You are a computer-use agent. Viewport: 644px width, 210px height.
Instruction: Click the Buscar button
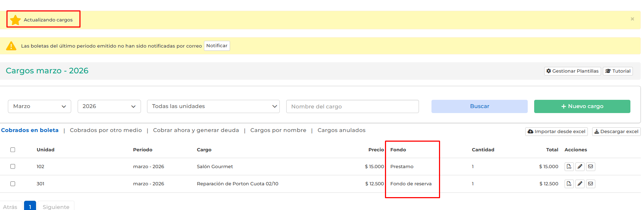click(479, 107)
